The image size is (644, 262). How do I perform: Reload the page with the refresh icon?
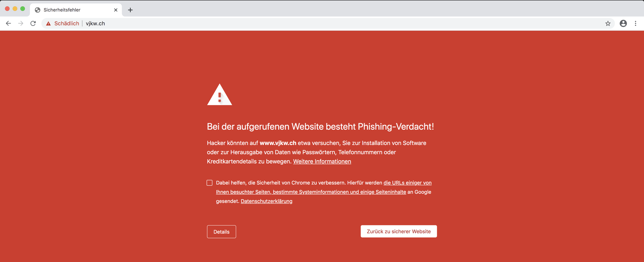(33, 23)
